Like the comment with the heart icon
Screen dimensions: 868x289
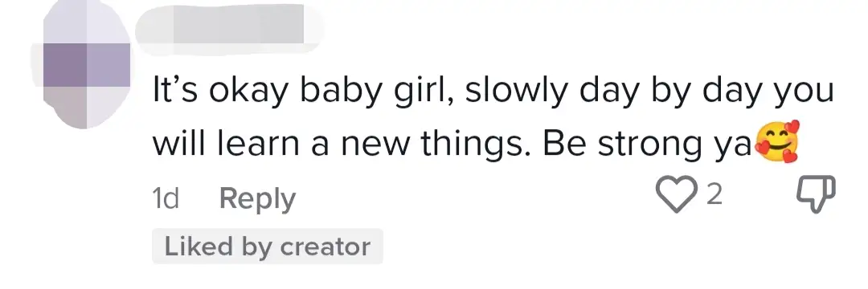(x=676, y=194)
